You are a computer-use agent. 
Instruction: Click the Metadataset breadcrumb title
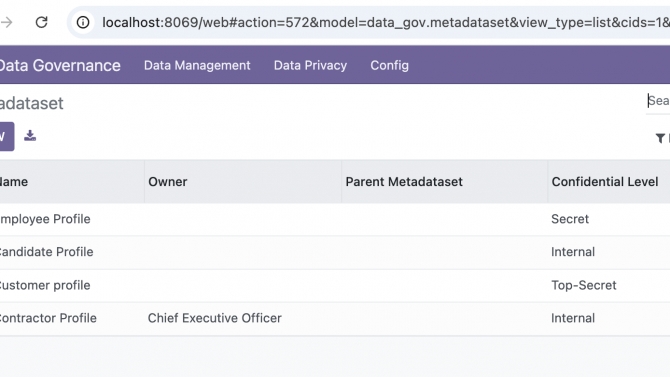tap(32, 103)
